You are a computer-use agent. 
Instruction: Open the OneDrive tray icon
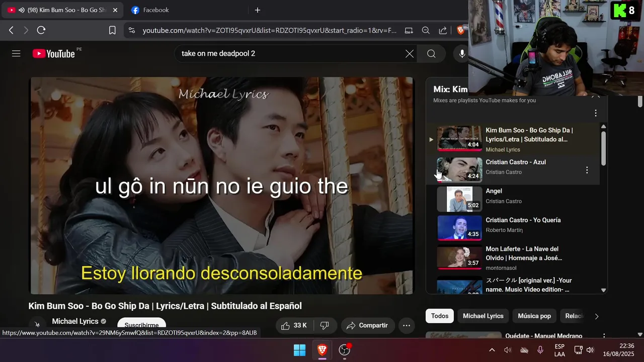coord(524,350)
